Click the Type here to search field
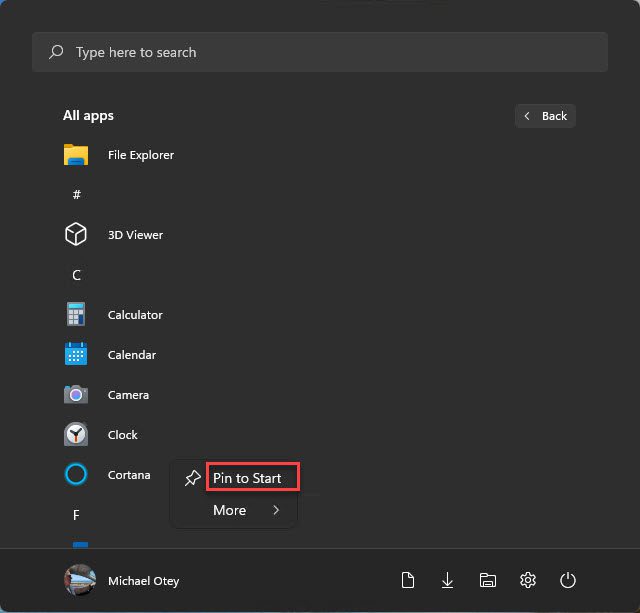This screenshot has width=640, height=613. point(320,52)
